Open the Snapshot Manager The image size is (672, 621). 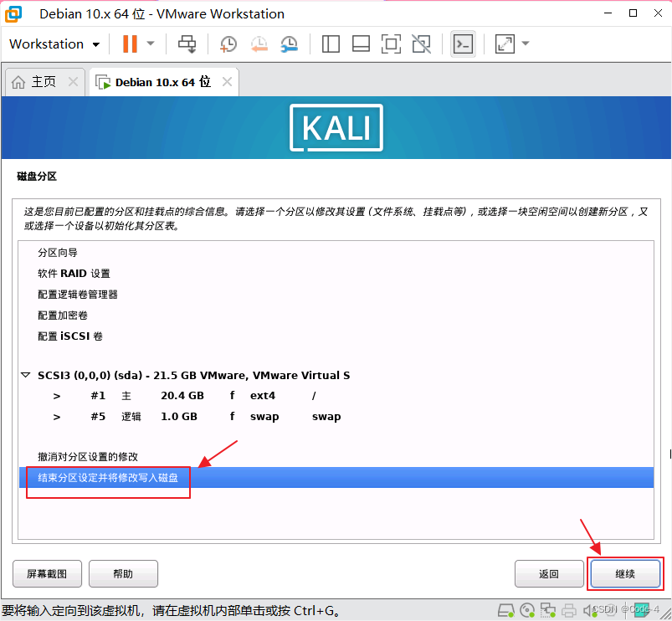(290, 44)
